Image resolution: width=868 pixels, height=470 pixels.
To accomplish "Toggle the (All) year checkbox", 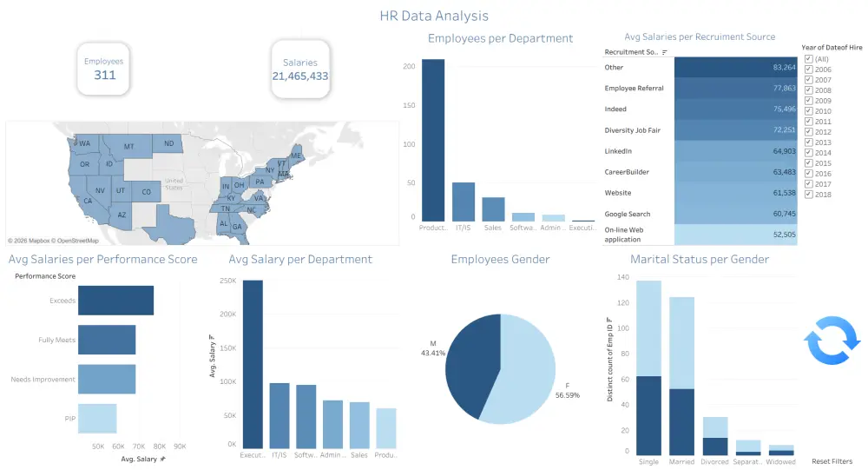I will pos(809,59).
